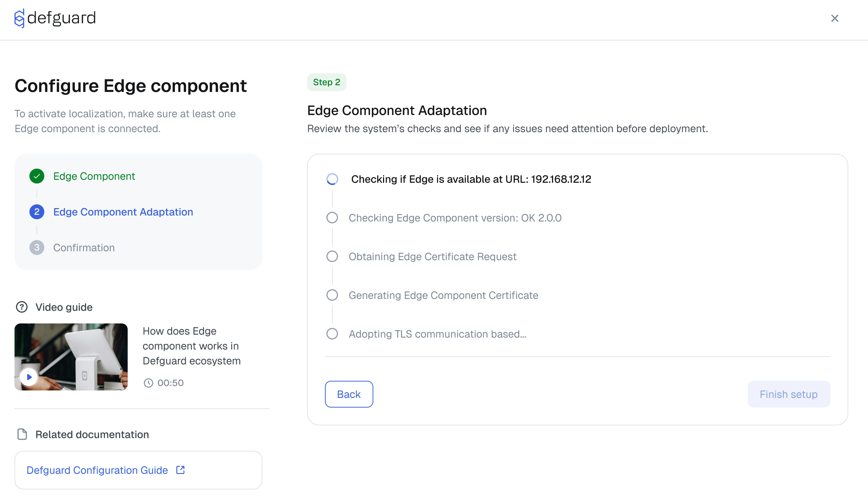The image size is (868, 501).
Task: Play the Edge component video guide
Action: (x=28, y=377)
